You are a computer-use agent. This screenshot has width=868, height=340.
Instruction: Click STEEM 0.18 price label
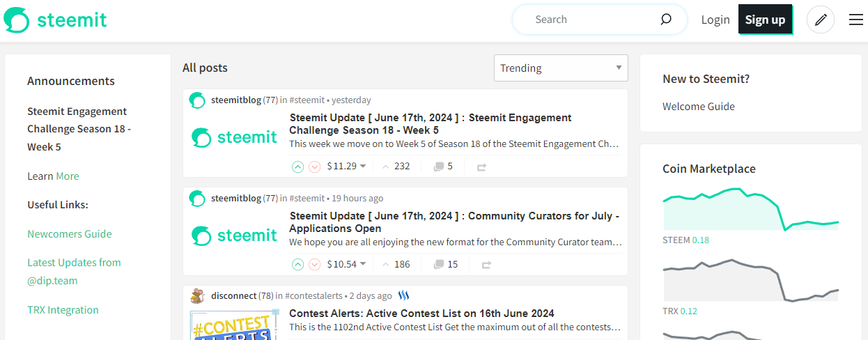(x=685, y=240)
